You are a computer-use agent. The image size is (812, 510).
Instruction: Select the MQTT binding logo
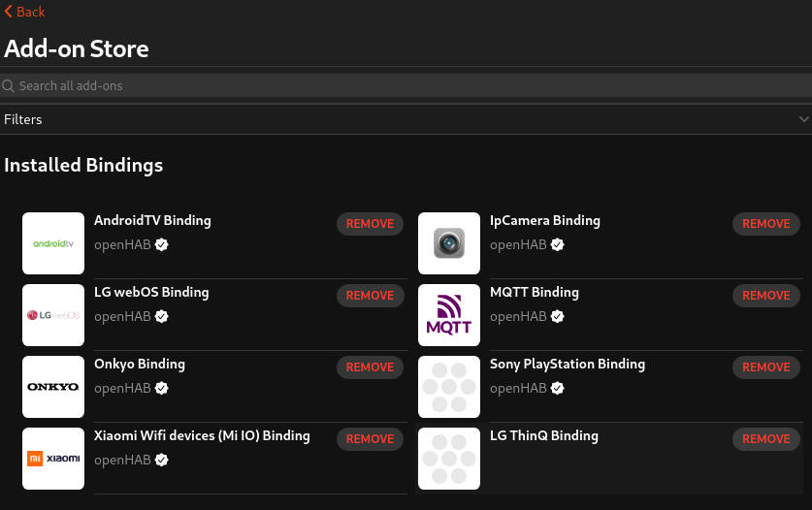[449, 315]
